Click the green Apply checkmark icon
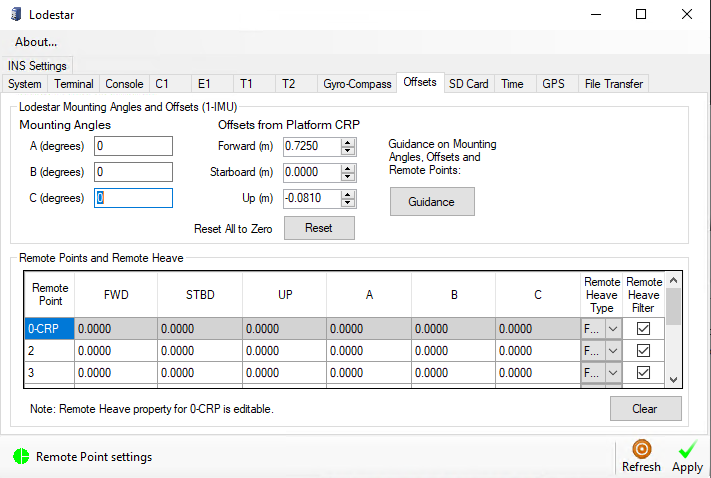Viewport: 711px width, 478px height. (x=687, y=449)
